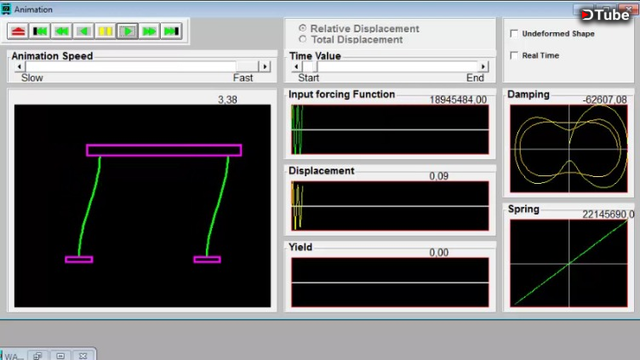Click the spring value 22145690,0
Viewport: 640px width, 360px height.
click(608, 214)
